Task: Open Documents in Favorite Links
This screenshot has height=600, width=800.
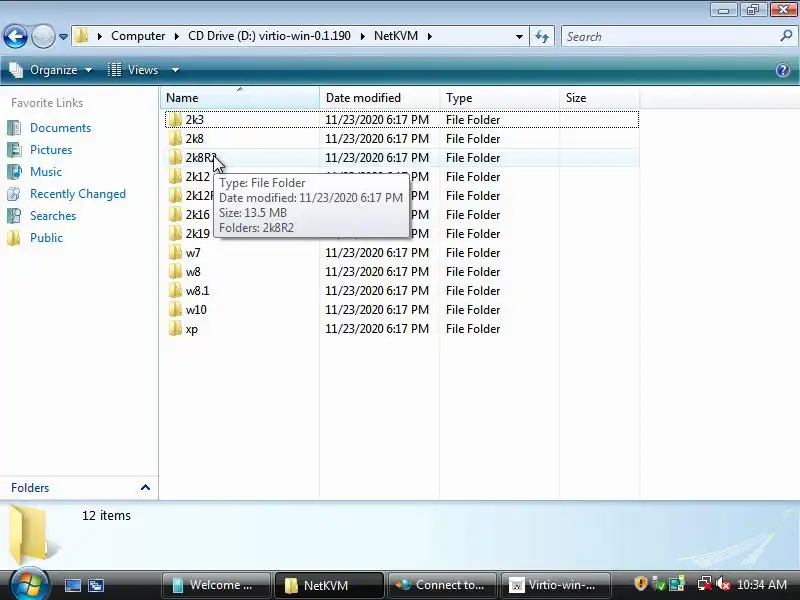Action: click(x=60, y=128)
